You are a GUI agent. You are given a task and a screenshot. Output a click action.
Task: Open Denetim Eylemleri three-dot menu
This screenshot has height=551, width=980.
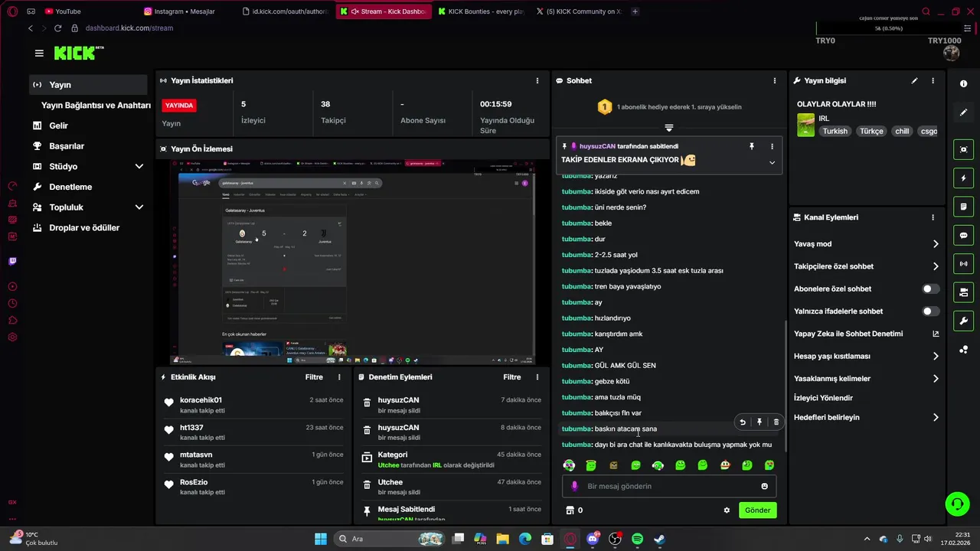[x=537, y=377]
